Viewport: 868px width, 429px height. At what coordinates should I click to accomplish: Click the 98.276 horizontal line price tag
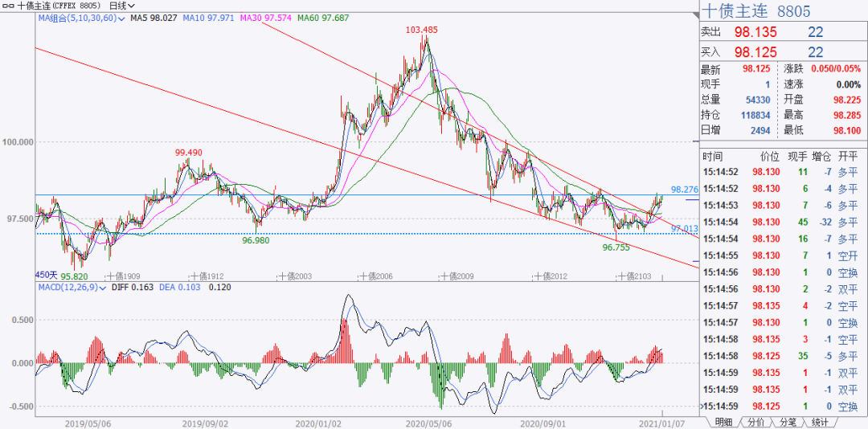pos(684,190)
